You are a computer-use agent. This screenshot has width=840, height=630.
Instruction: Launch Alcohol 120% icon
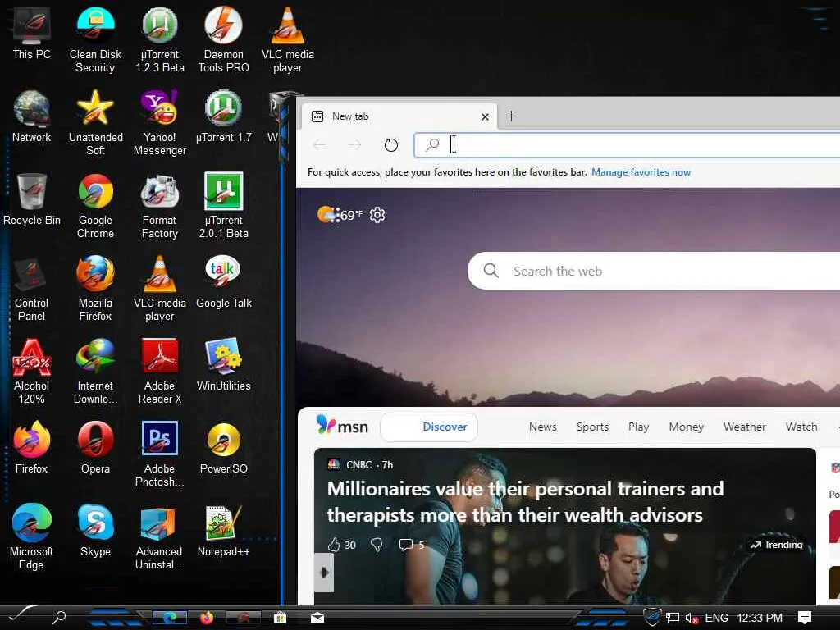tap(32, 372)
